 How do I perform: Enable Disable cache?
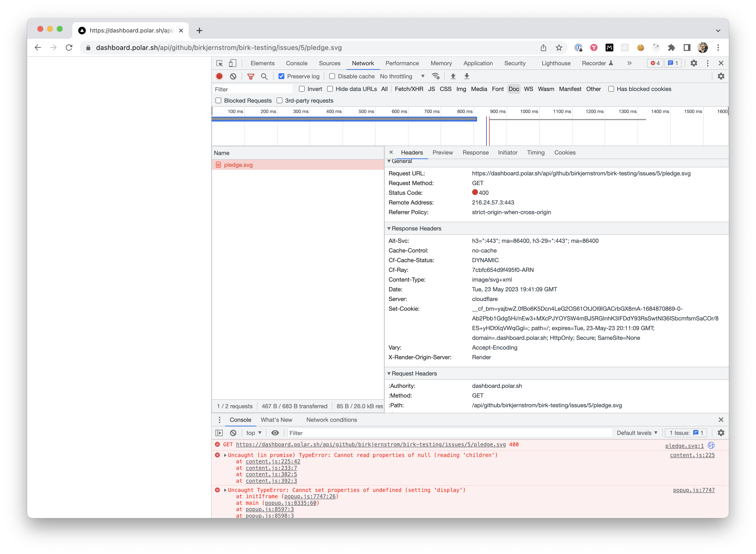332,76
